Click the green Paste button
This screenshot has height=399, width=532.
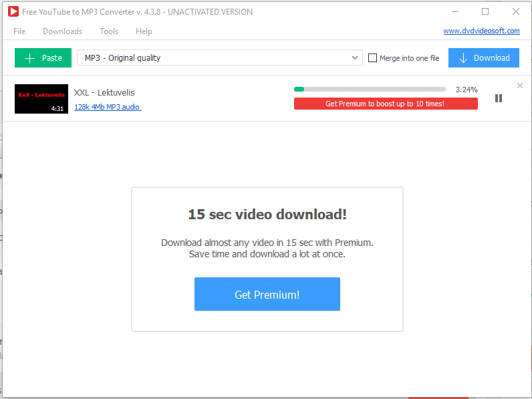(x=43, y=57)
